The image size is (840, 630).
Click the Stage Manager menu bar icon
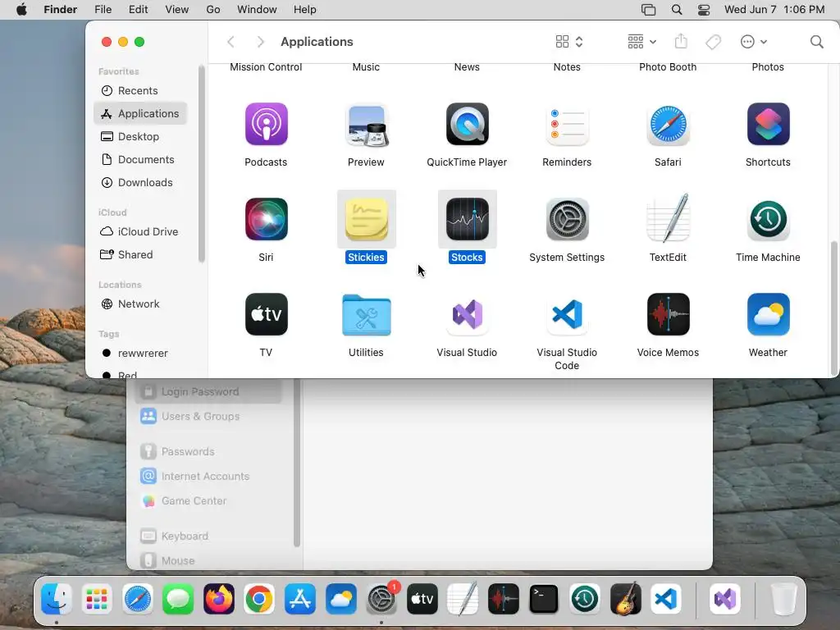click(648, 10)
